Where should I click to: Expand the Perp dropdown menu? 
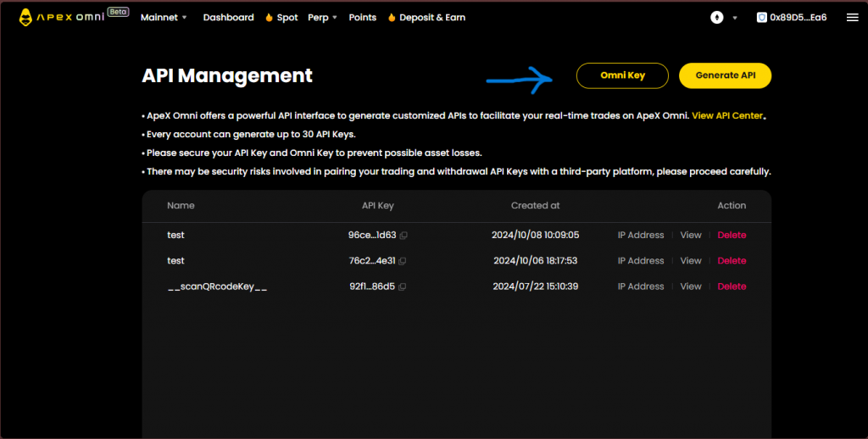click(x=322, y=17)
